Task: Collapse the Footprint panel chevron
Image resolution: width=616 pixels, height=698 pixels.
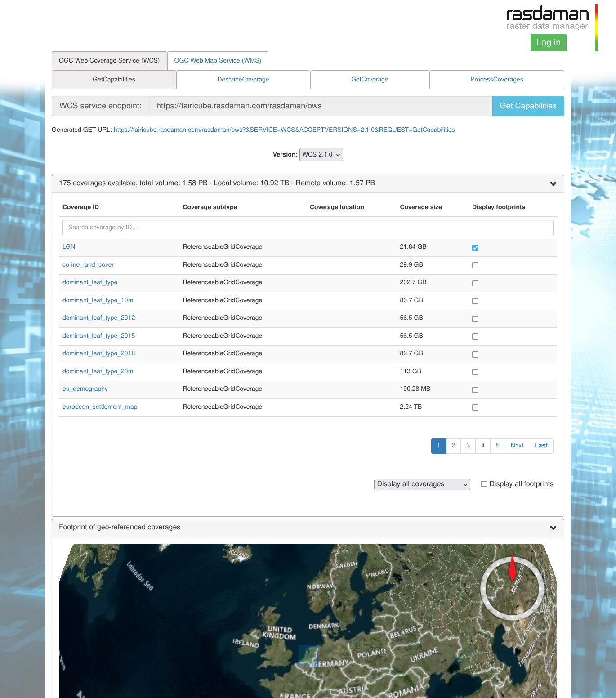Action: (x=553, y=528)
